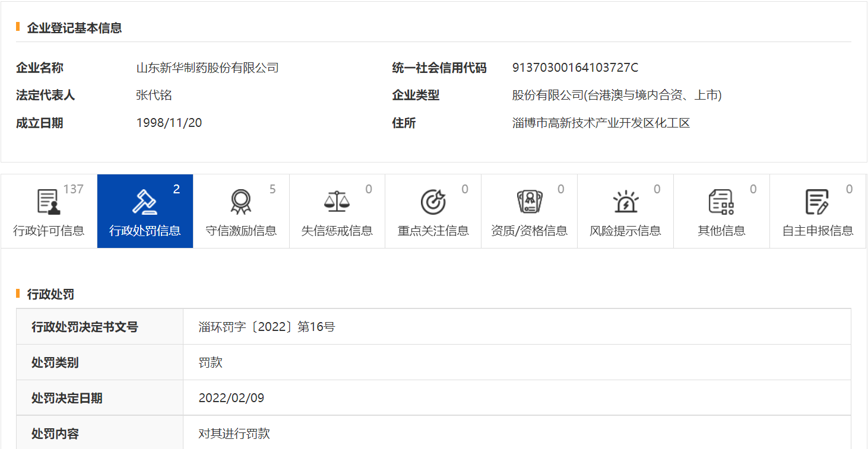
Task: Click the 行政许可信息 document icon
Action: coord(49,202)
